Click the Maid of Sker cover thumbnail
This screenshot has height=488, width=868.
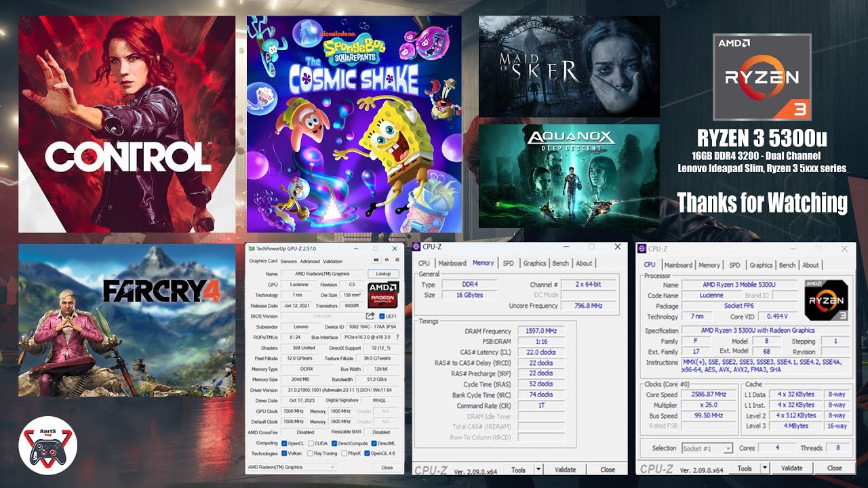(x=569, y=66)
